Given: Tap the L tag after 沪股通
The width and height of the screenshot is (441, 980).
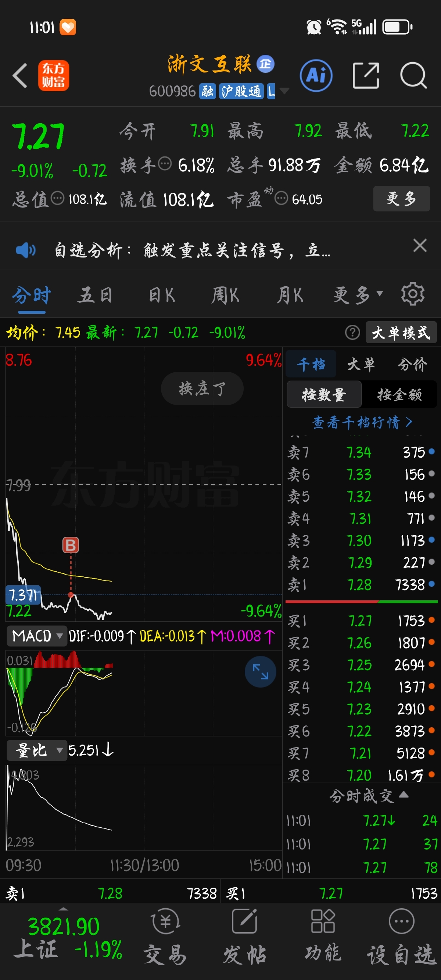Looking at the screenshot, I should [271, 91].
